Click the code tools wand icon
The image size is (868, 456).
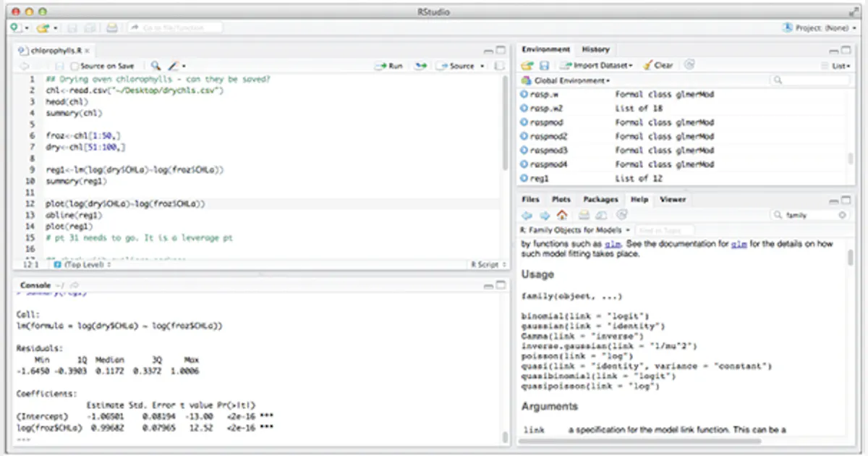174,66
